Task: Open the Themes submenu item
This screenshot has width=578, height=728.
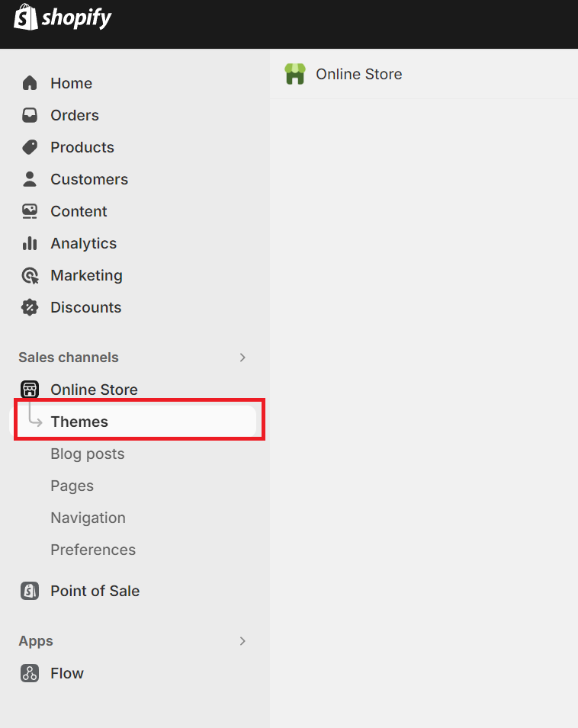Action: click(79, 422)
